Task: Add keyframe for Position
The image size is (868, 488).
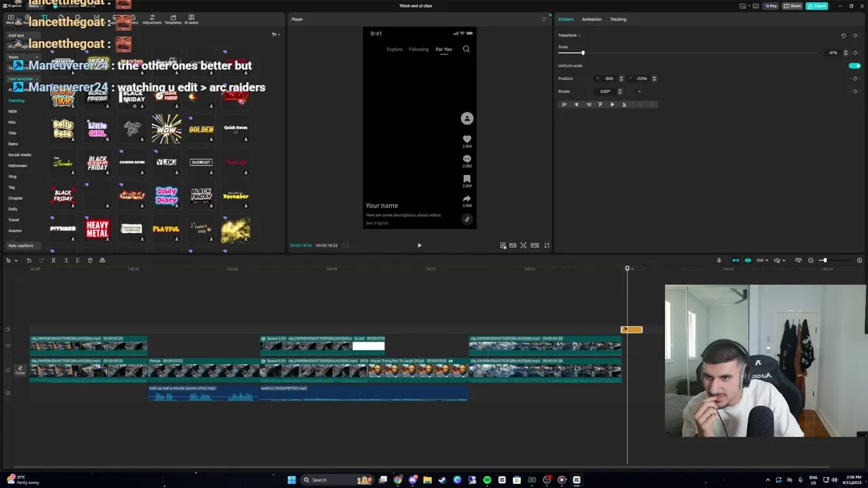Action: (855, 79)
